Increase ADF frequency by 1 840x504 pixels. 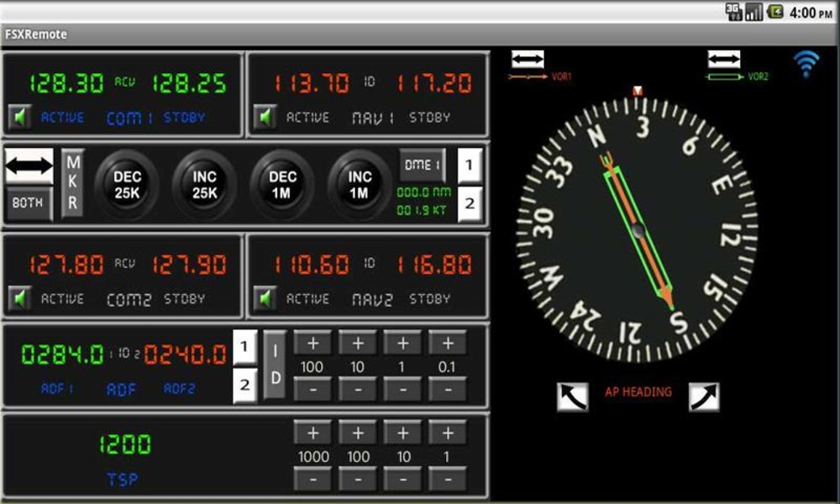point(403,344)
